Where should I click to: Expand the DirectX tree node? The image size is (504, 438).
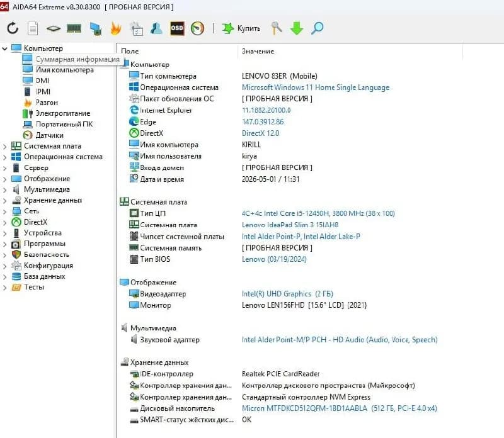click(4, 223)
